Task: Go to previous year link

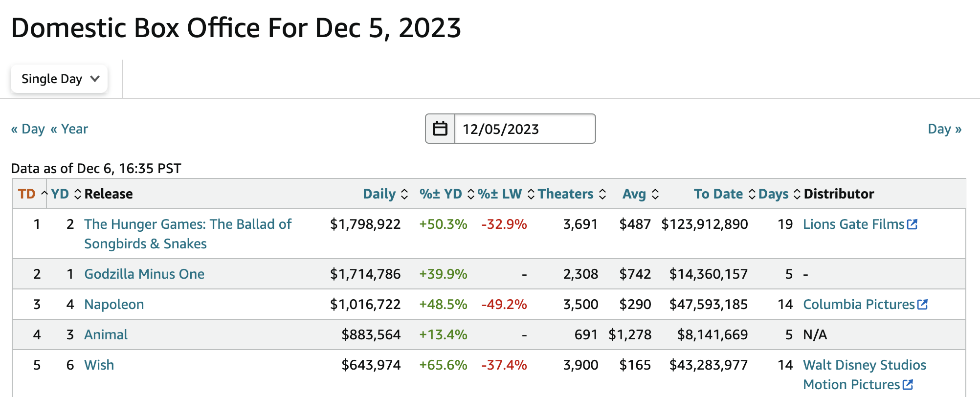Action: click(x=69, y=129)
